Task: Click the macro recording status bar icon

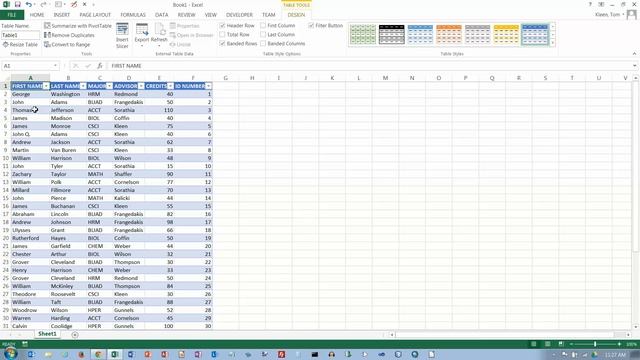Action: coord(25,344)
